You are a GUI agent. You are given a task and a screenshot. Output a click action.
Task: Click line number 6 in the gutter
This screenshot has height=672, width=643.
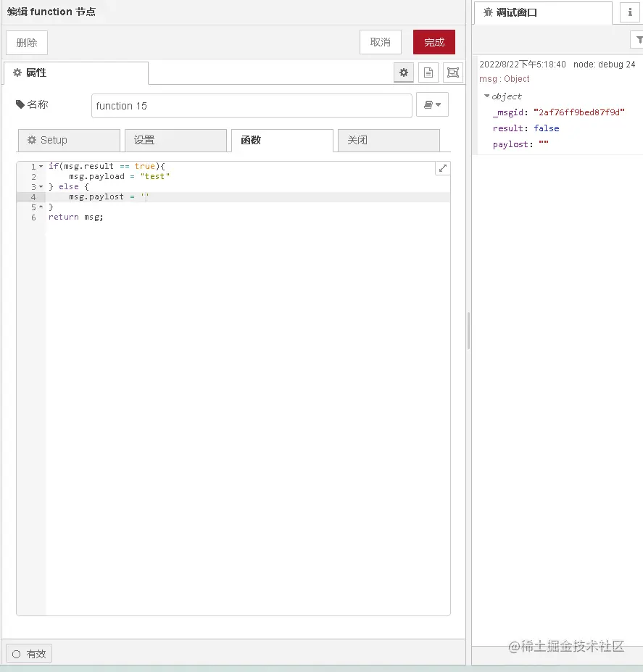33,217
